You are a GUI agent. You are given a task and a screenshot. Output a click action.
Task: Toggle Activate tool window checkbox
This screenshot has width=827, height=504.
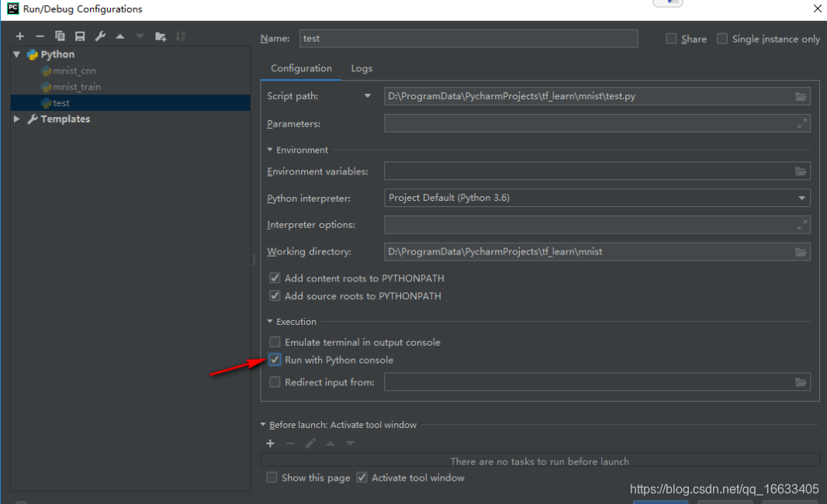(x=362, y=478)
